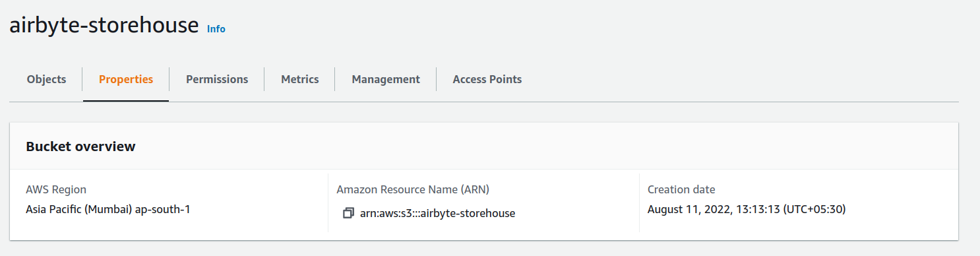Viewport: 980px width, 256px height.
Task: Click the ap-south-1 region code
Action: 163,210
